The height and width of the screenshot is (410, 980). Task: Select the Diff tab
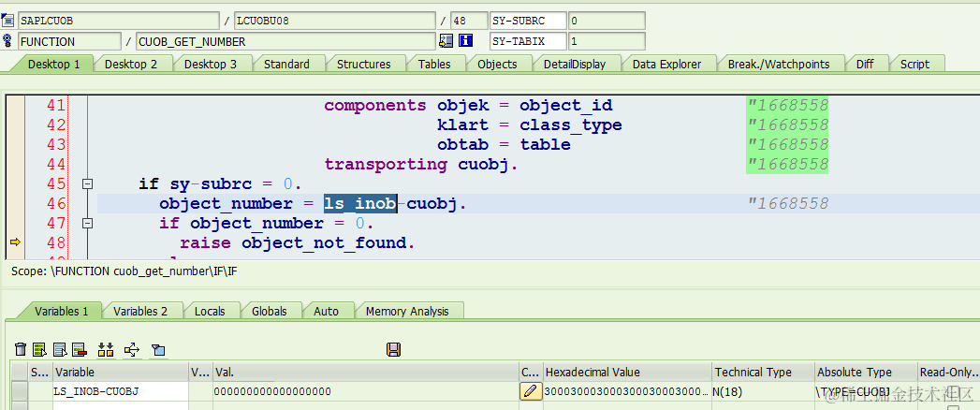tap(865, 64)
